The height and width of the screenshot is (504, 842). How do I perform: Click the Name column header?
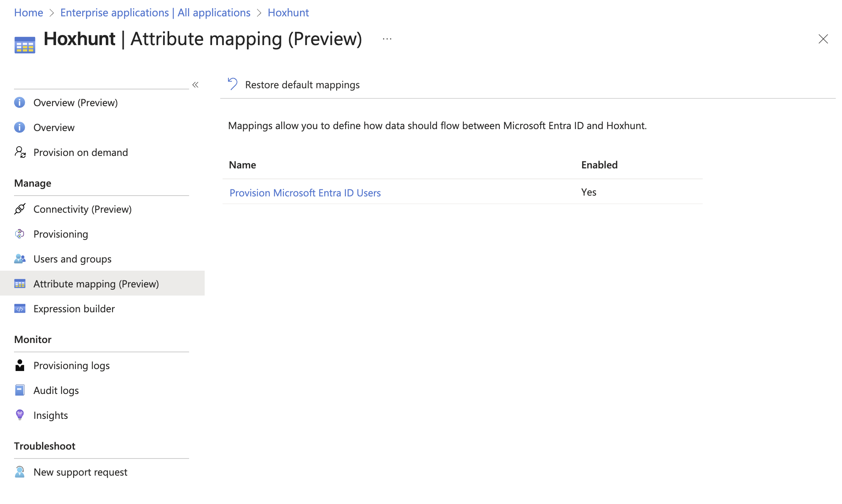coord(242,165)
